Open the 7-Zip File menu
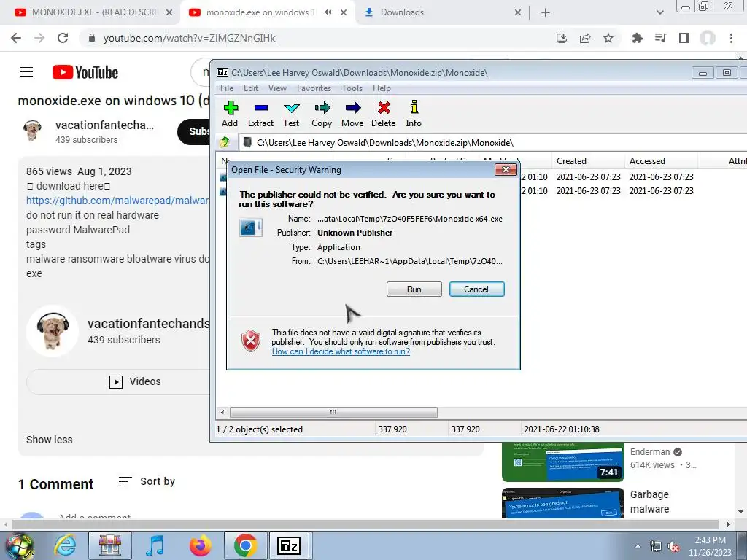This screenshot has width=747, height=560. point(227,88)
